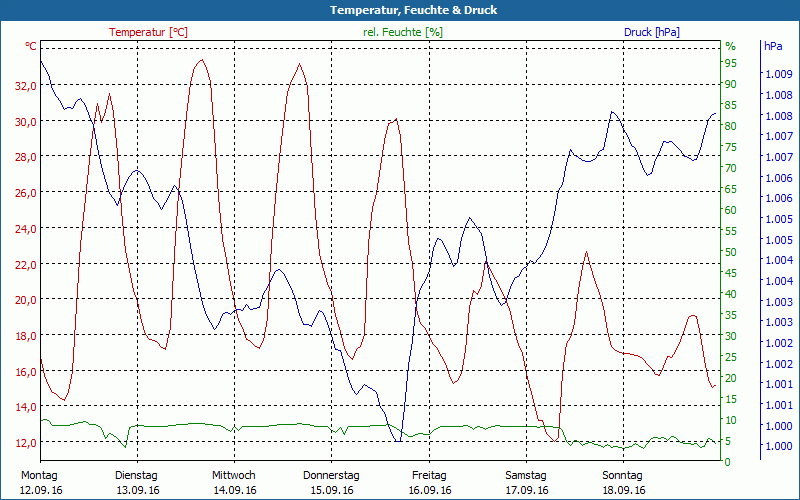This screenshot has width=800, height=500.
Task: Pick the Dienstag 13.09.16 date marker
Action: tap(136, 482)
